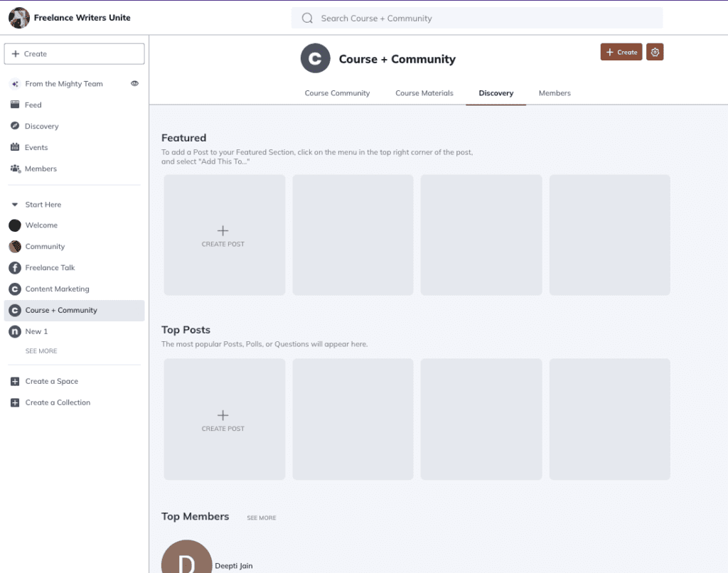Toggle visibility of From the Mighty Team
This screenshot has width=728, height=573.
point(134,83)
